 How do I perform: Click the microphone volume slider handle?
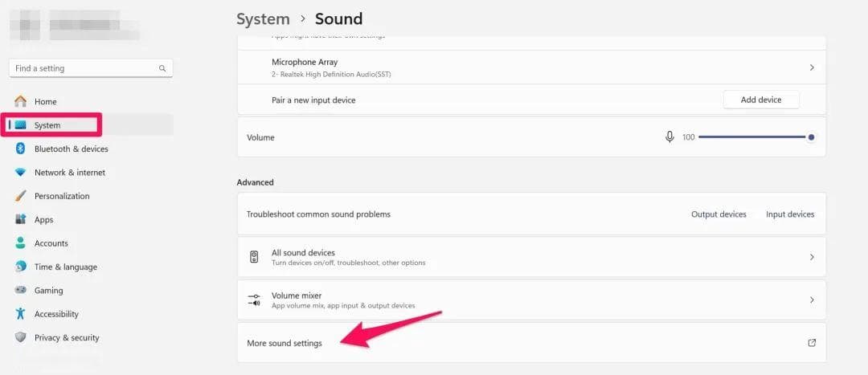(811, 137)
